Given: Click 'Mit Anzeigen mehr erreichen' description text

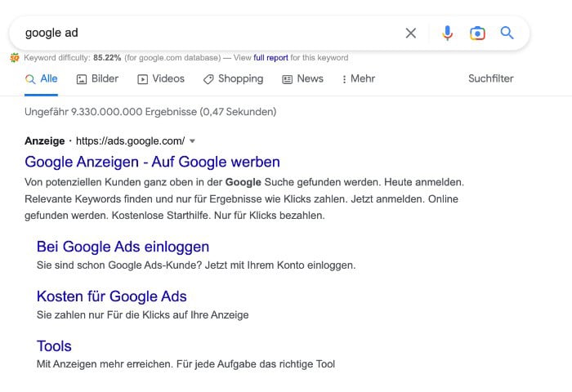Looking at the screenshot, I should coord(185,364).
